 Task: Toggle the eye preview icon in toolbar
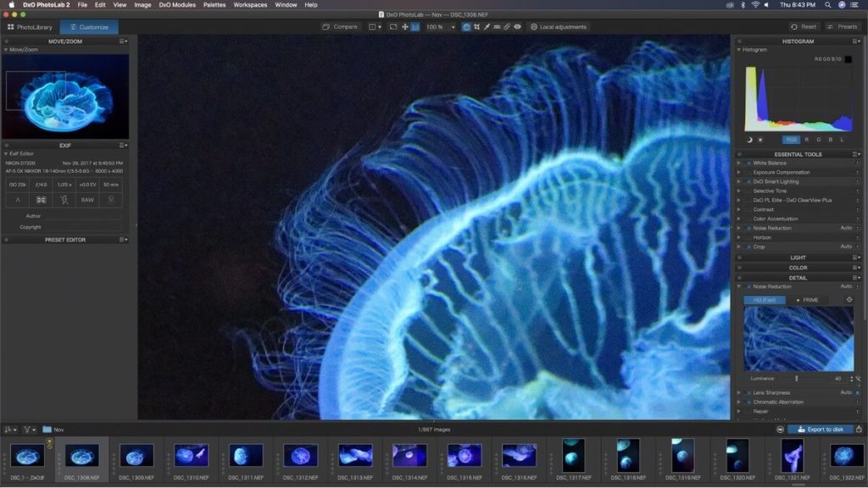(x=517, y=27)
